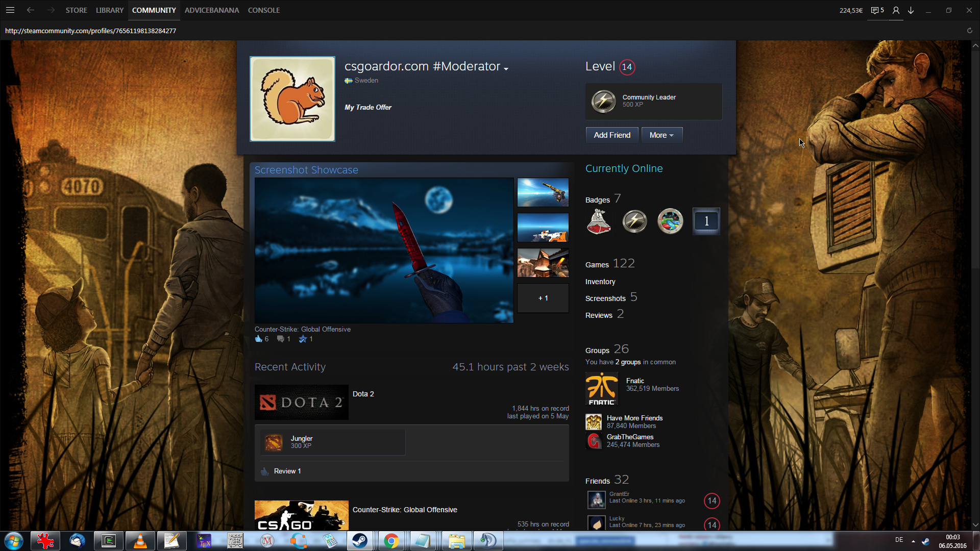Viewport: 980px width, 551px height.
Task: Open the hamburger menu icon
Action: (x=10, y=10)
